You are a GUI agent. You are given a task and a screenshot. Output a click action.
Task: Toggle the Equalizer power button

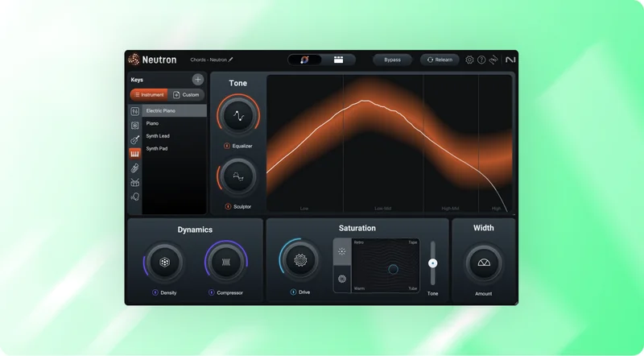click(227, 146)
